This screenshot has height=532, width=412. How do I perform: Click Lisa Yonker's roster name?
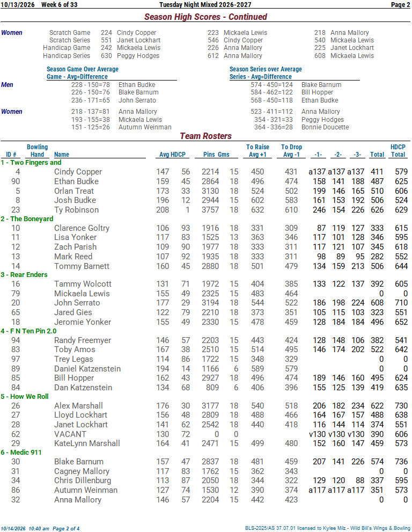click(x=75, y=237)
